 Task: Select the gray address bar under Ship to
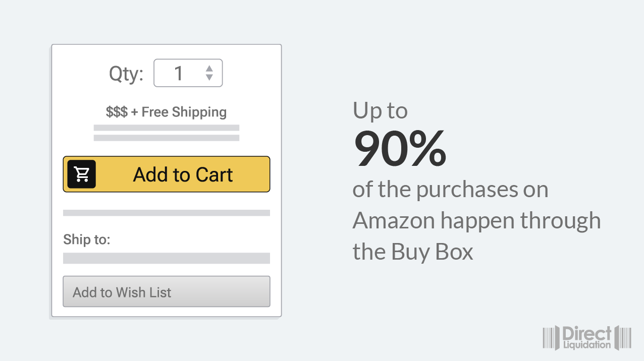pyautogui.click(x=166, y=258)
